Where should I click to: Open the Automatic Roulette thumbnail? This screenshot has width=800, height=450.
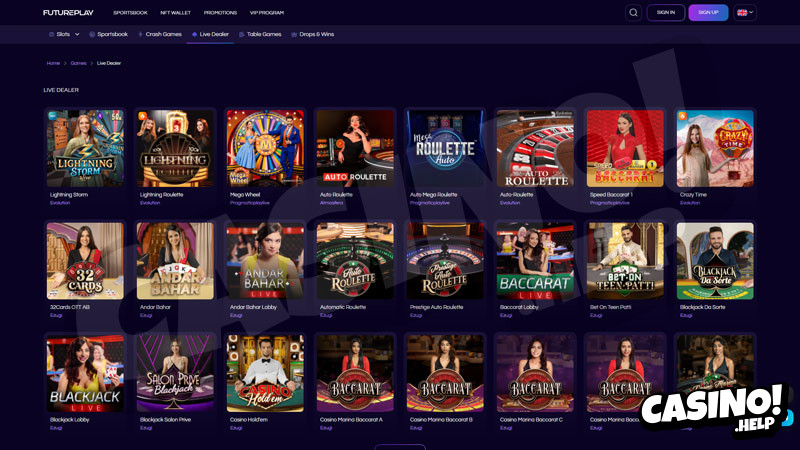pyautogui.click(x=355, y=261)
